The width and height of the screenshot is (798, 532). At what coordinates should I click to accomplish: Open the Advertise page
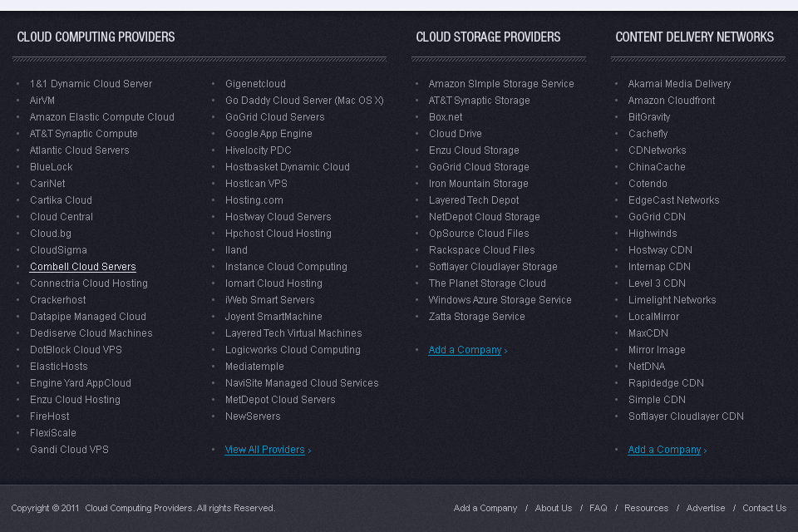705,508
